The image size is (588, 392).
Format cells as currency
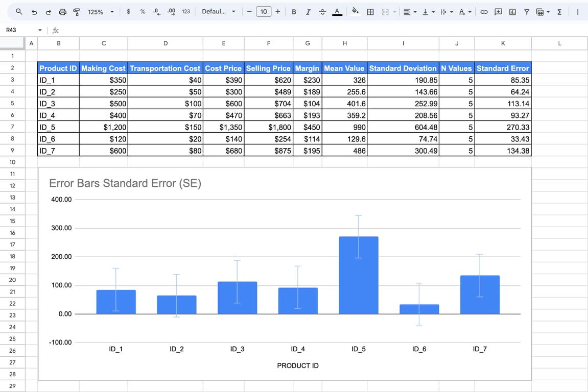click(x=129, y=12)
